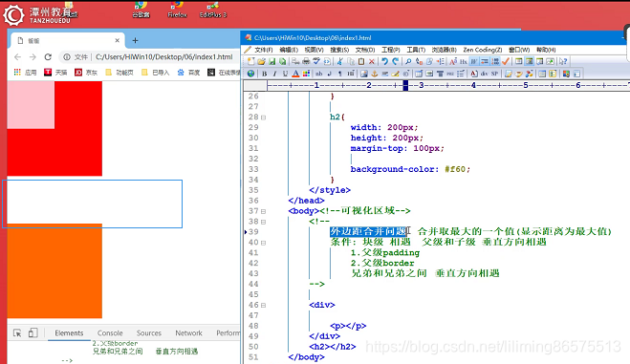Viewport: 630px width, 364px height.
Task: Select the Elements tab in DevTools
Action: (x=69, y=333)
